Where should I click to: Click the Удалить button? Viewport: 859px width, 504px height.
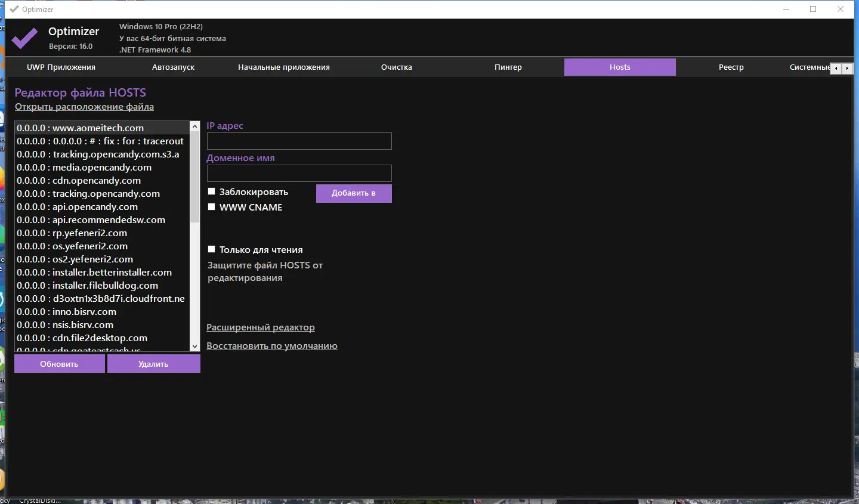(x=153, y=364)
